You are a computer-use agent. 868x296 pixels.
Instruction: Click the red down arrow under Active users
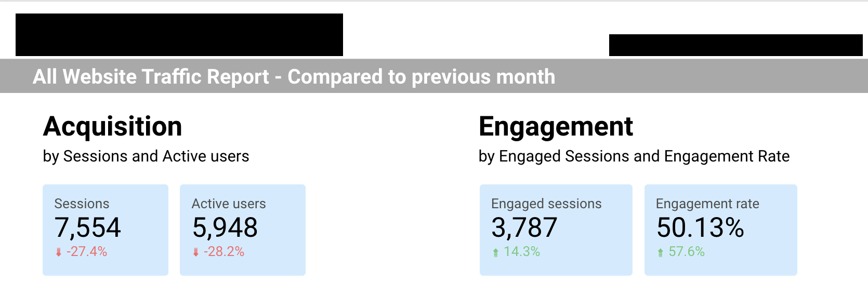(196, 252)
